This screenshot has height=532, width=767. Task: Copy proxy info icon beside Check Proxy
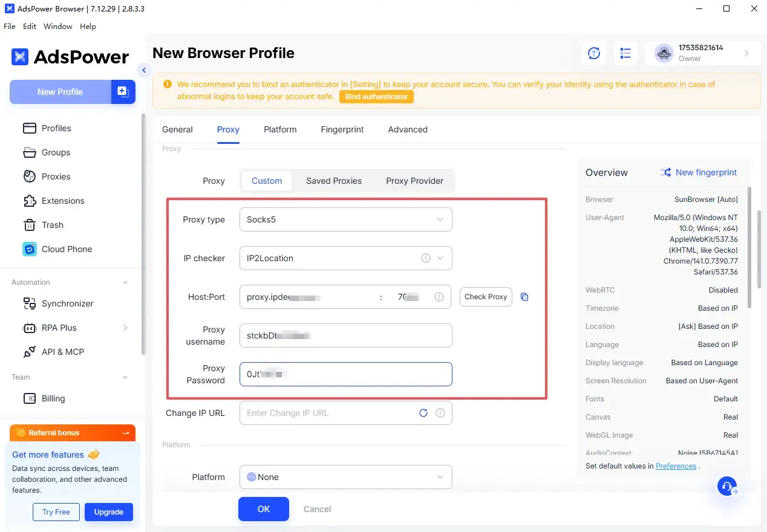[x=524, y=297]
